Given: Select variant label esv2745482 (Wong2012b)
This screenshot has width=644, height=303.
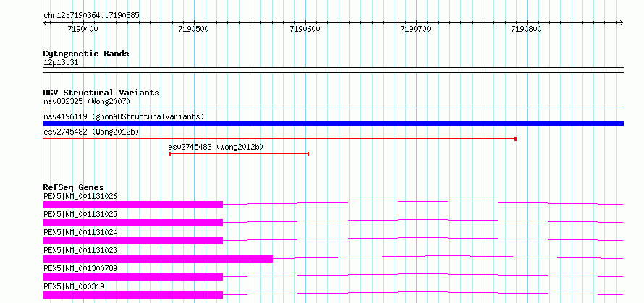Looking at the screenshot, I should click(91, 132).
